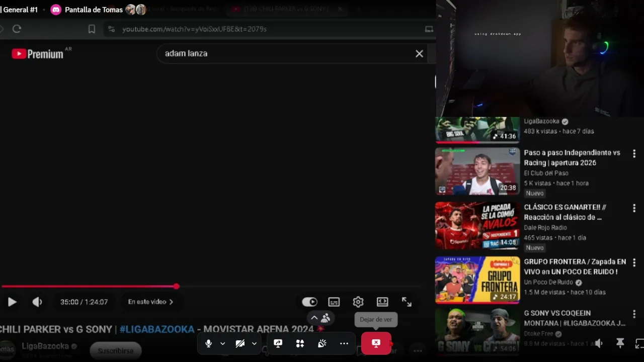
Task: Toggle Discord camera on
Action: pos(240,343)
